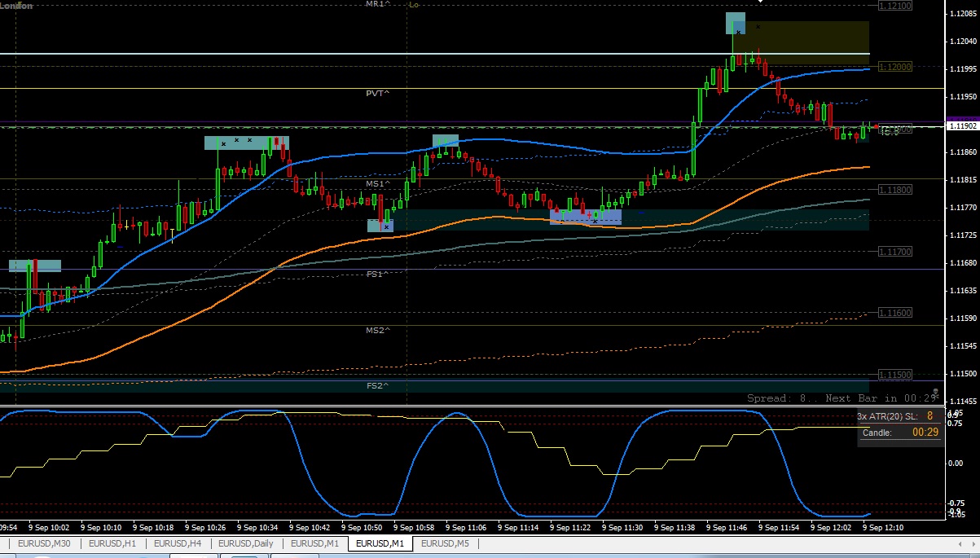980x558 pixels.
Task: Click the Spread: 8 Next Bar text
Action: (x=842, y=398)
